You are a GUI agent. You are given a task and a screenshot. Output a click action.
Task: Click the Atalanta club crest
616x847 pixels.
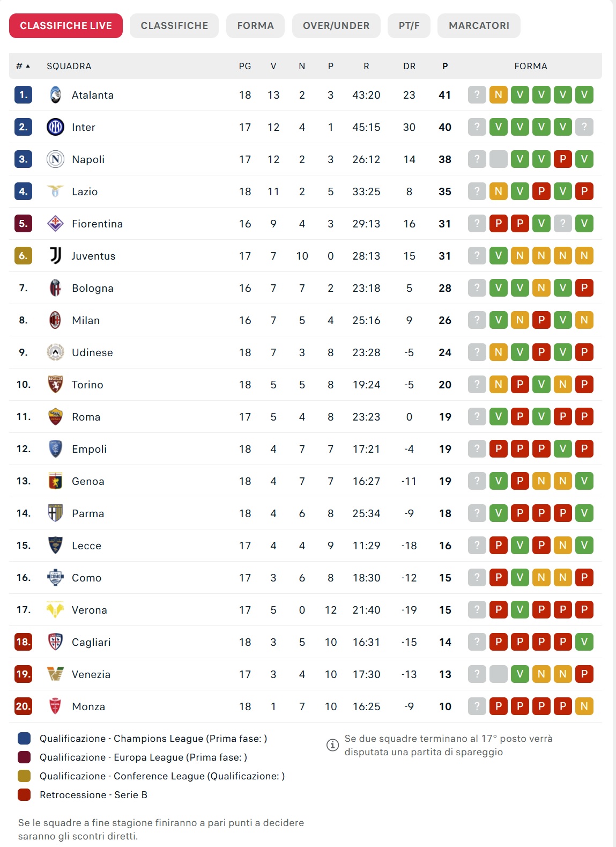click(55, 95)
